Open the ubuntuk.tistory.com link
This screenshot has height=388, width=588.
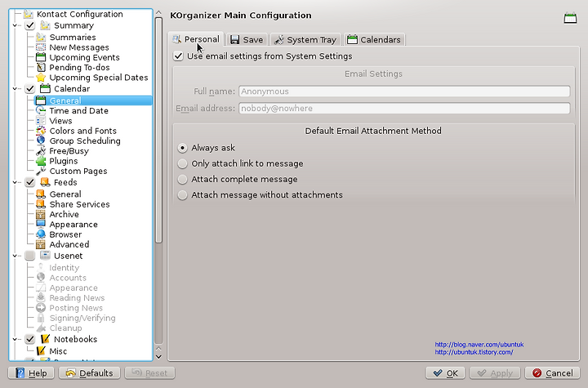pos(474,352)
